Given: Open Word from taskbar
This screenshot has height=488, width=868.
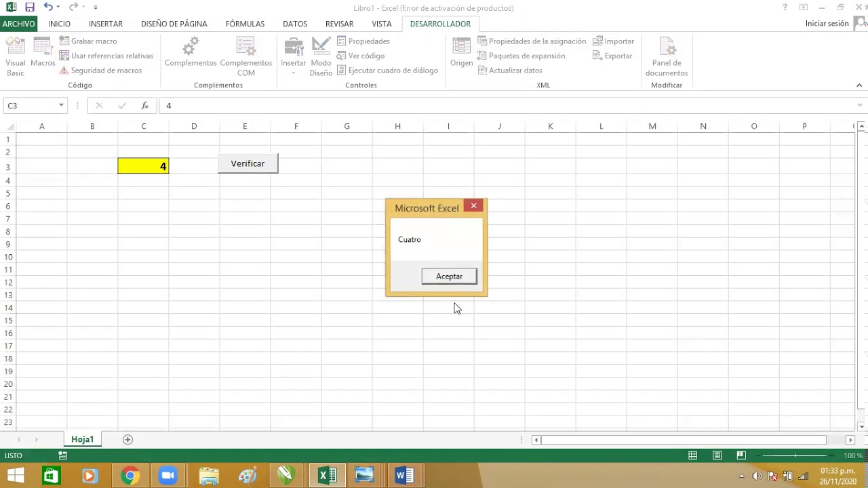Looking at the screenshot, I should point(404,476).
